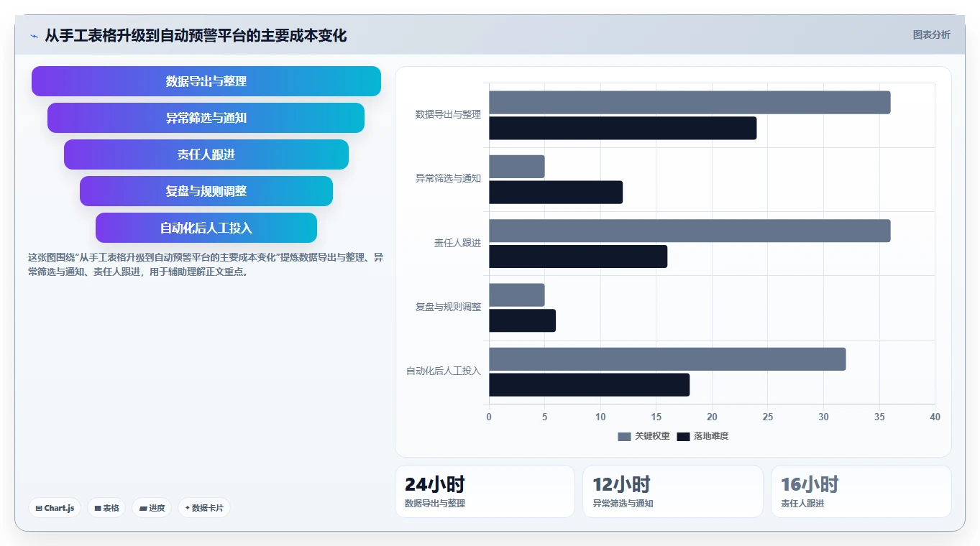Select the 异常筛选与通知 funnel bar

coord(206,118)
